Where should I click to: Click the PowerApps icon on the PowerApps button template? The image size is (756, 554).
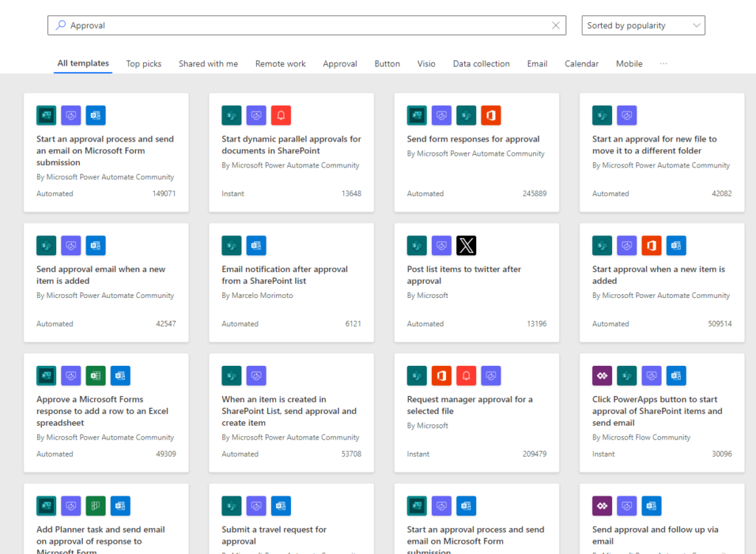601,375
